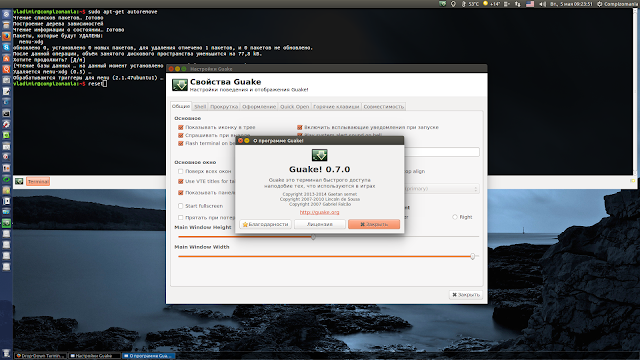This screenshot has height=360, width=640.
Task: Switch to 'О программе Gua...' taskbar window
Action: coord(149,356)
